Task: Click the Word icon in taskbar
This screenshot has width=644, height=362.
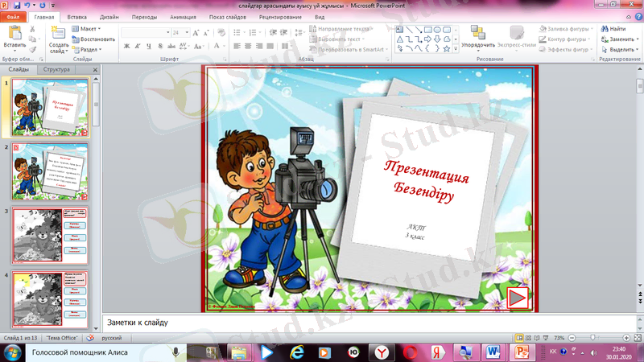Action: [493, 352]
